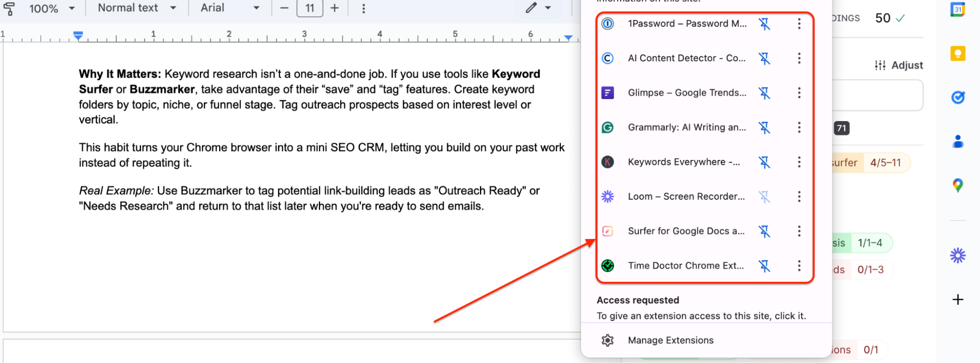Image resolution: width=980 pixels, height=363 pixels.
Task: Open AI Content Detector extension entry
Action: point(687,58)
